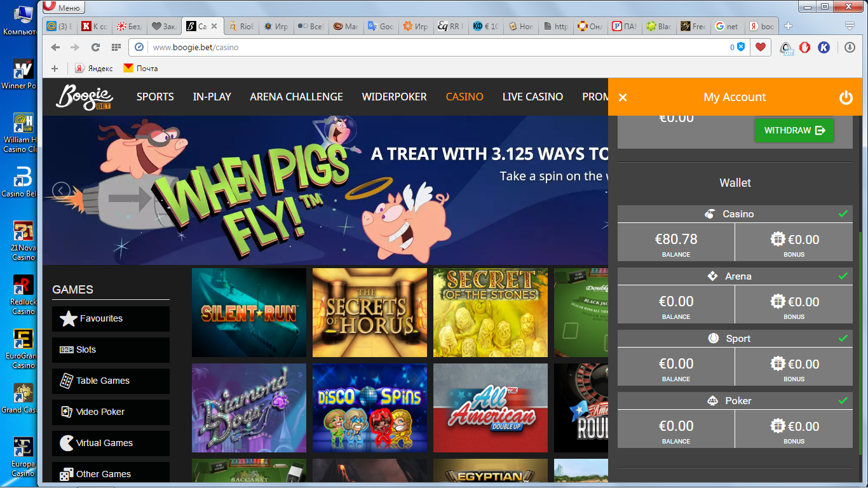Viewport: 868px width, 488px height.
Task: Toggle the Sport wallet green checkmark
Action: 843,338
